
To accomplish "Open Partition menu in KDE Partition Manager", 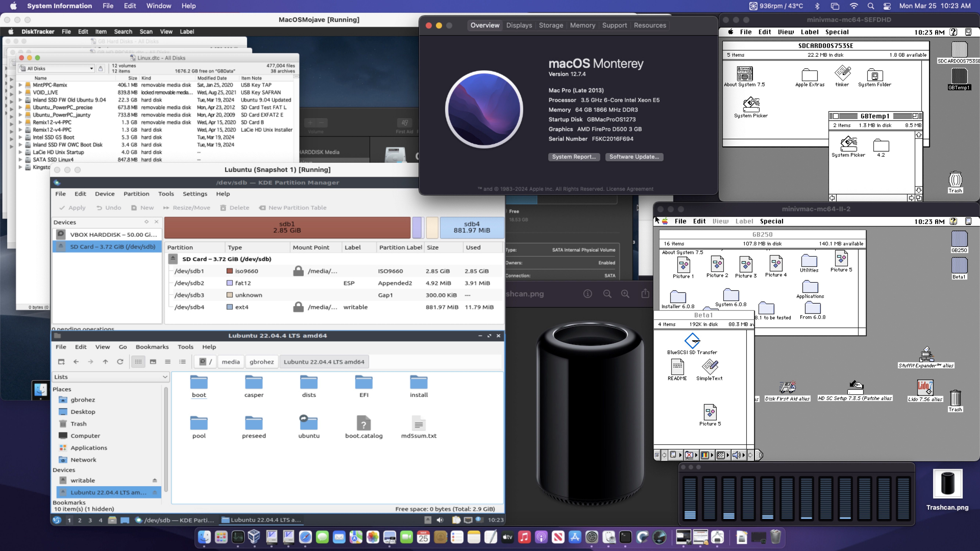I will point(136,194).
